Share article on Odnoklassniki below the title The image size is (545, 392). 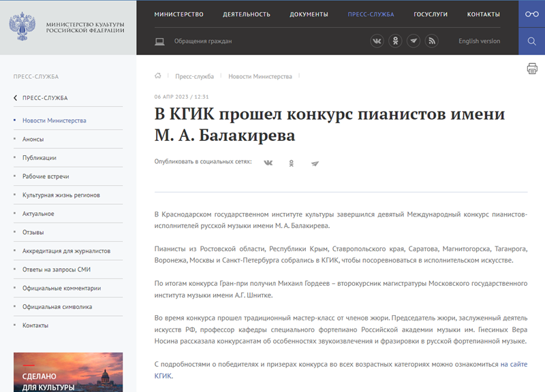(292, 163)
